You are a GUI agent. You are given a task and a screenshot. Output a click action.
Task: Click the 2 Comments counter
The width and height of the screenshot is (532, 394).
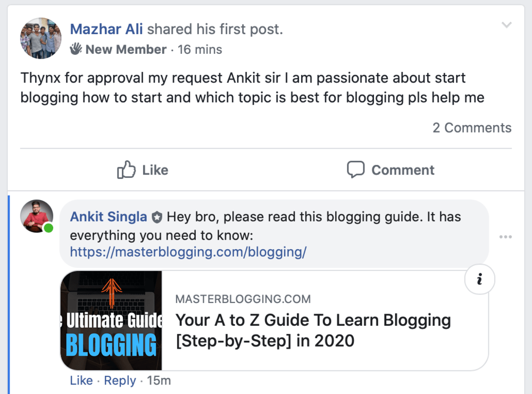point(471,127)
